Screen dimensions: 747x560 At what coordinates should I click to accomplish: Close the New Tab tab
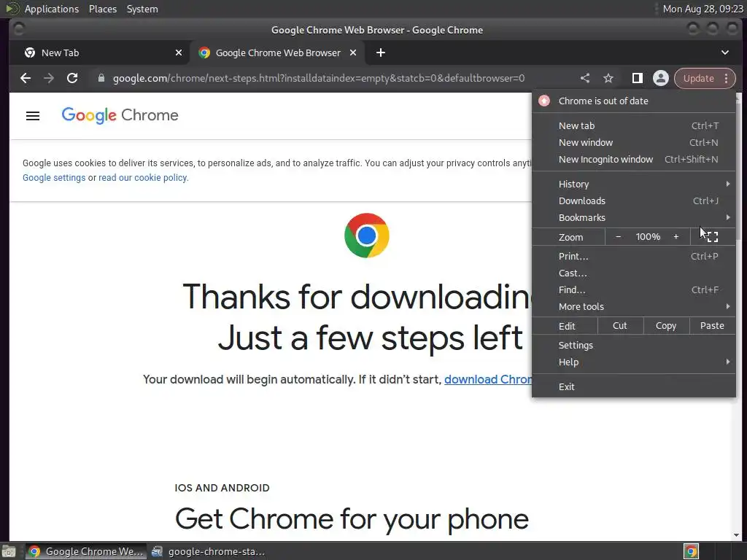coord(179,52)
